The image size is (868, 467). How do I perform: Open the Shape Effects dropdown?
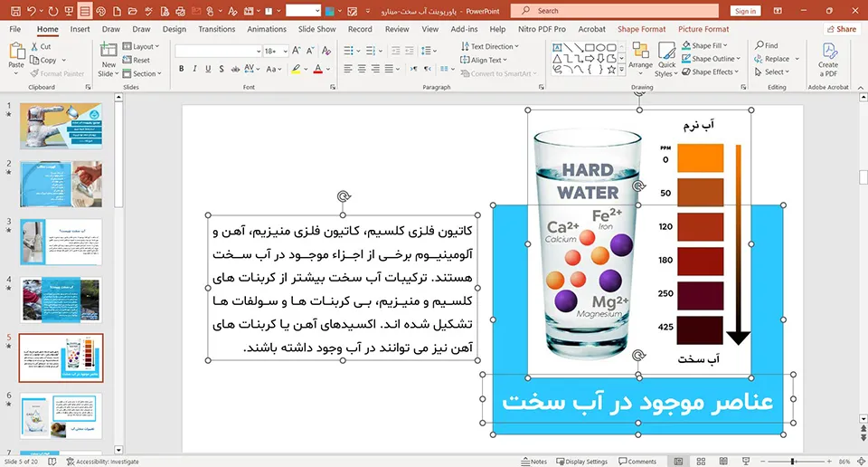point(711,72)
